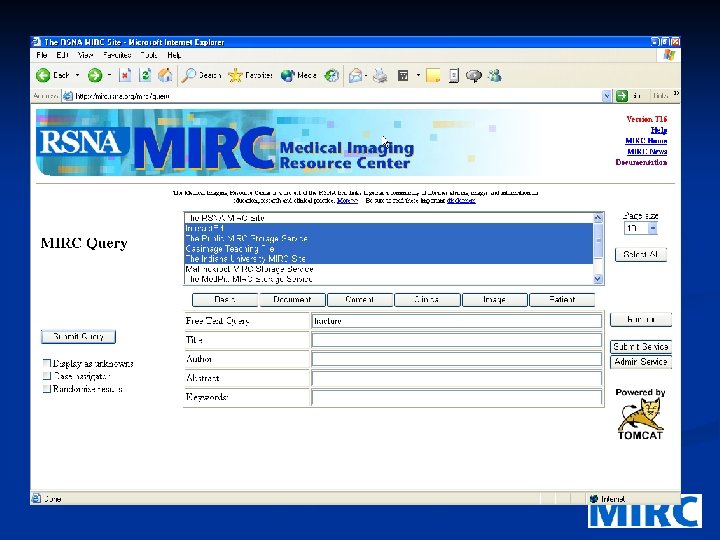Image resolution: width=720 pixels, height=540 pixels.
Task: Open the Mail envelope icon
Action: point(355,75)
